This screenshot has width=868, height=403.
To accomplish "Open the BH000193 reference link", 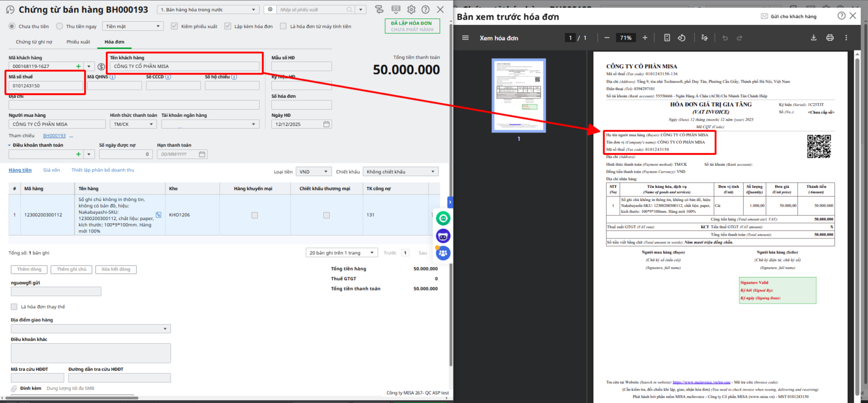I will (x=54, y=136).
